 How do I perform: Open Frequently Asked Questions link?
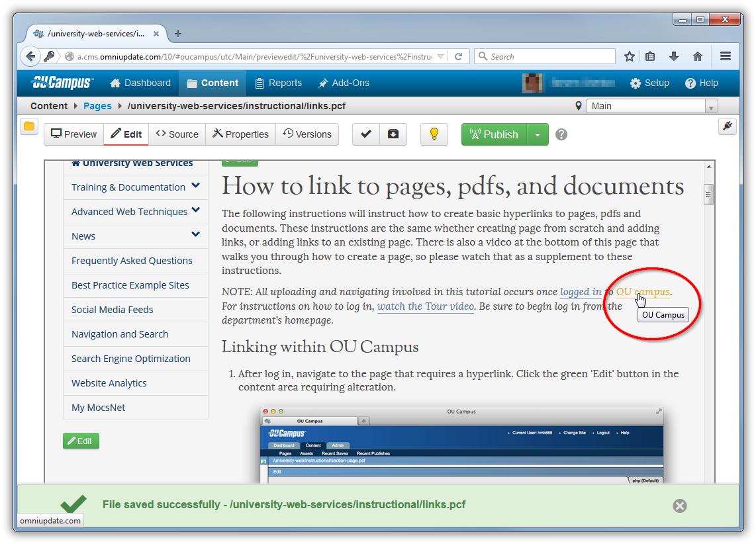(132, 261)
